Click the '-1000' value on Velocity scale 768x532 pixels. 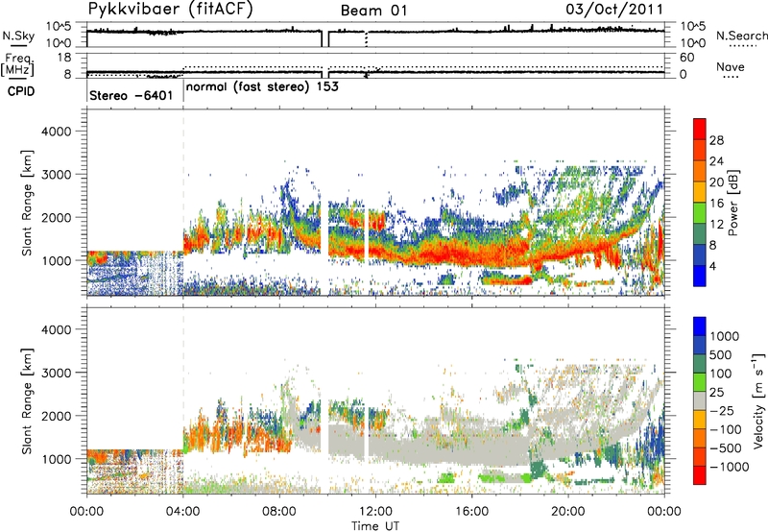point(730,467)
